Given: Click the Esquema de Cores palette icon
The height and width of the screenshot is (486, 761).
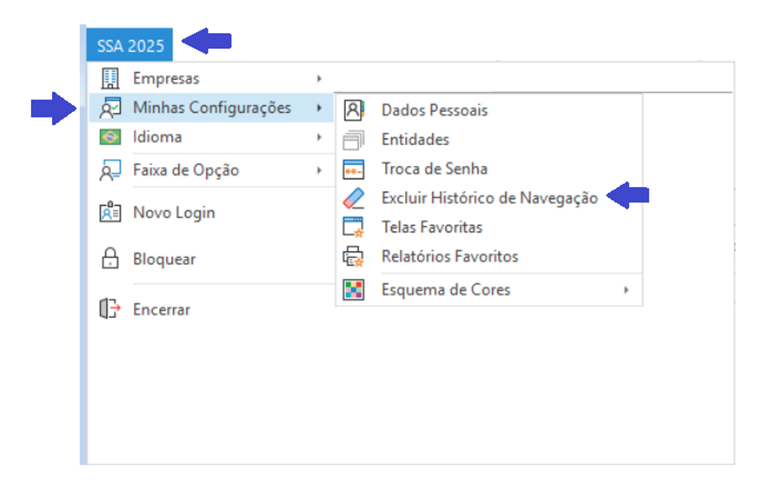Looking at the screenshot, I should pos(354,290).
